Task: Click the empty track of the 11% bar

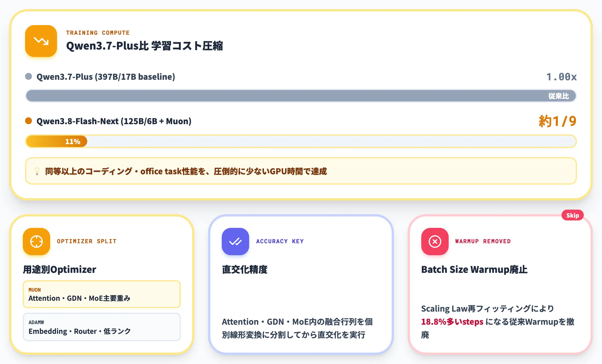Action: coord(331,142)
